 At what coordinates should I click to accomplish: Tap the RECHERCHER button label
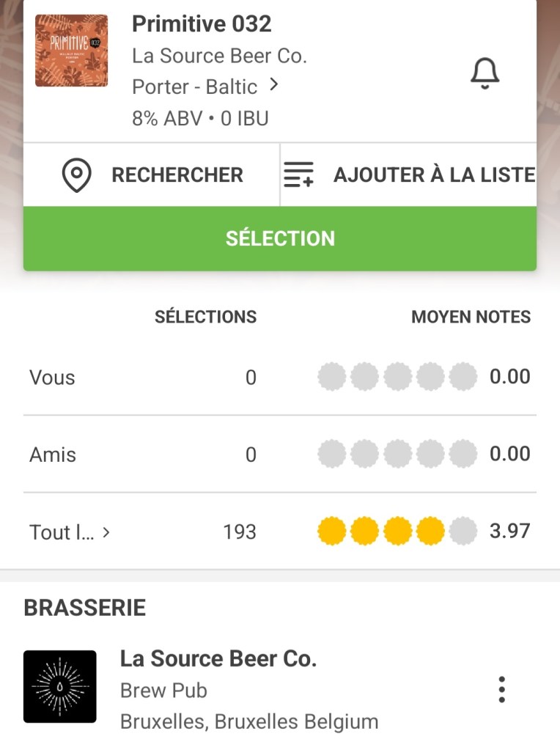177,175
